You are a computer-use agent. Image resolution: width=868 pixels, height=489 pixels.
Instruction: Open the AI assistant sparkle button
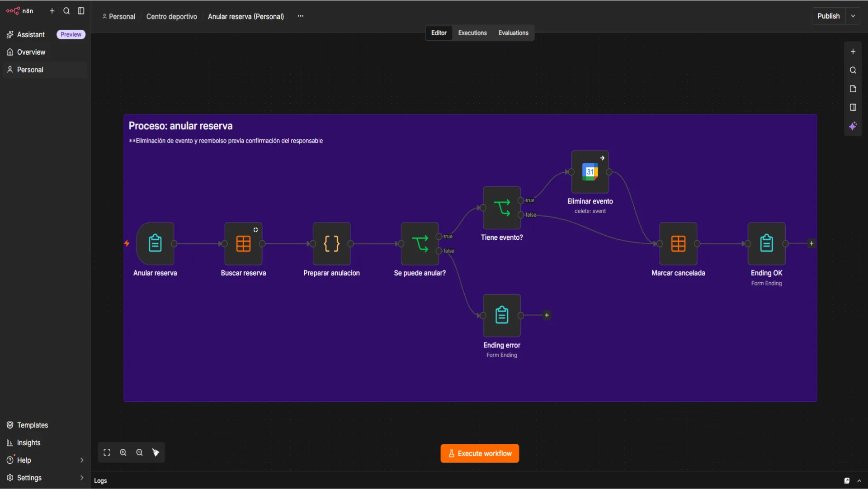(x=853, y=126)
